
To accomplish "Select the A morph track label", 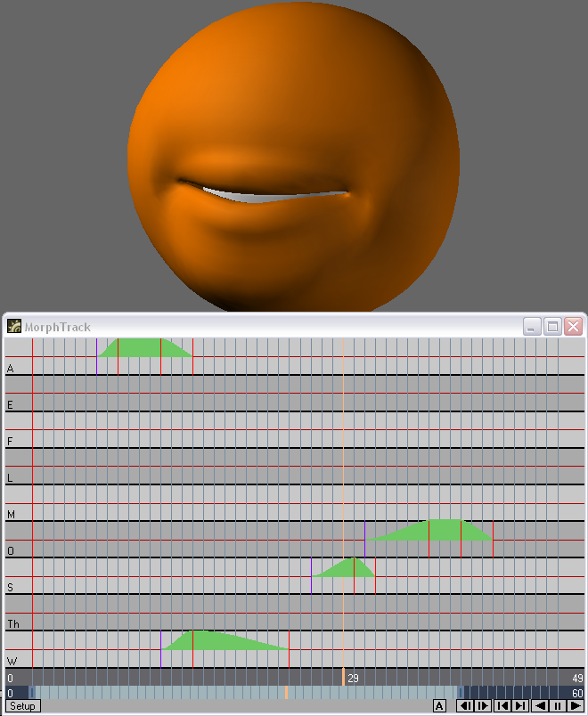I will pyautogui.click(x=10, y=368).
